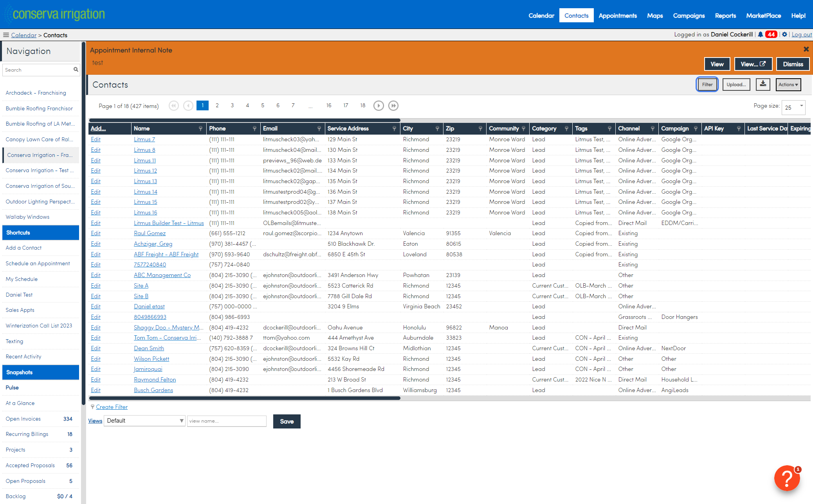Screen dimensions: 813x504
Task: Click the filter icon in Tags column header
Action: pos(609,128)
